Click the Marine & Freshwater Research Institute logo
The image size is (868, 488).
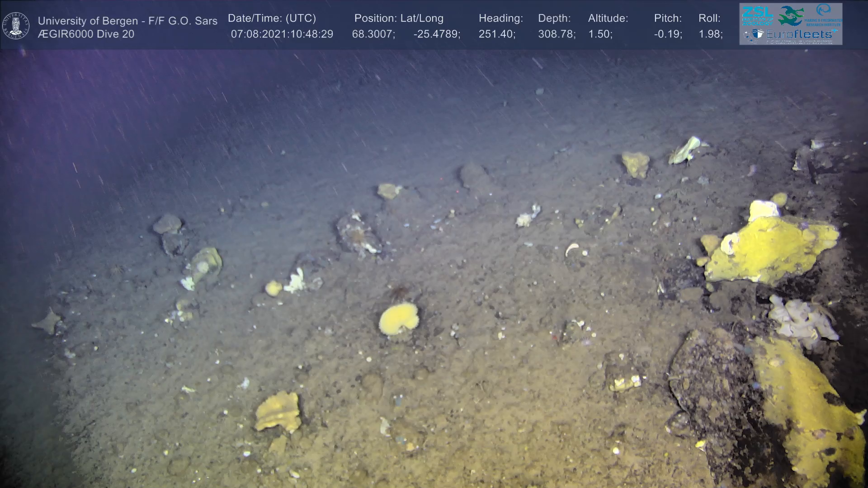tap(824, 15)
